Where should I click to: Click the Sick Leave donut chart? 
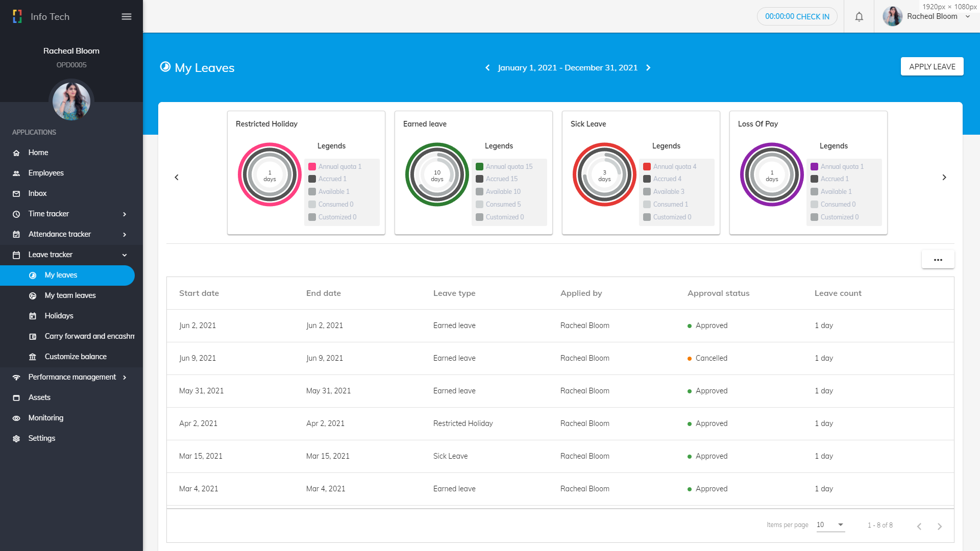604,174
